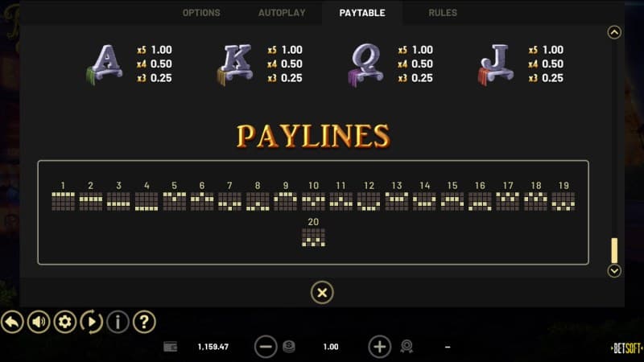Viewport: 644px width, 362px height.
Task: Click the paytable scrollbar thumb
Action: pos(614,250)
